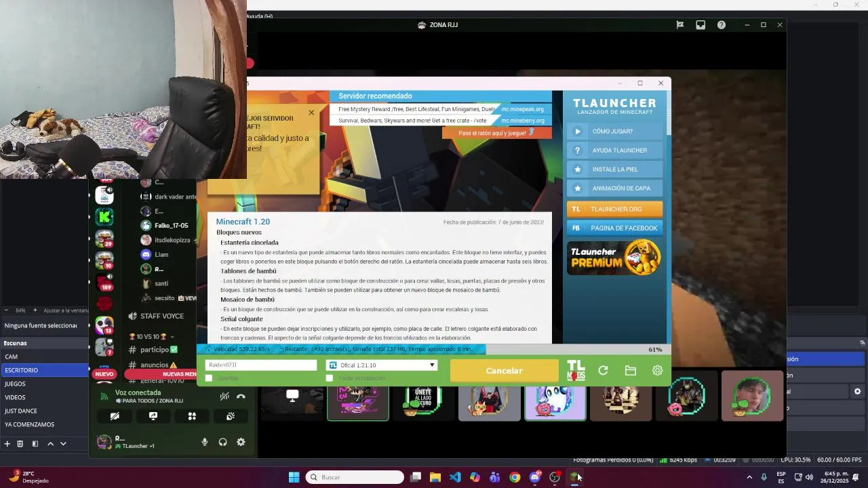The width and height of the screenshot is (868, 488).
Task: Toggle the Cuentas checkbox in TLauncher
Action: pyautogui.click(x=209, y=378)
